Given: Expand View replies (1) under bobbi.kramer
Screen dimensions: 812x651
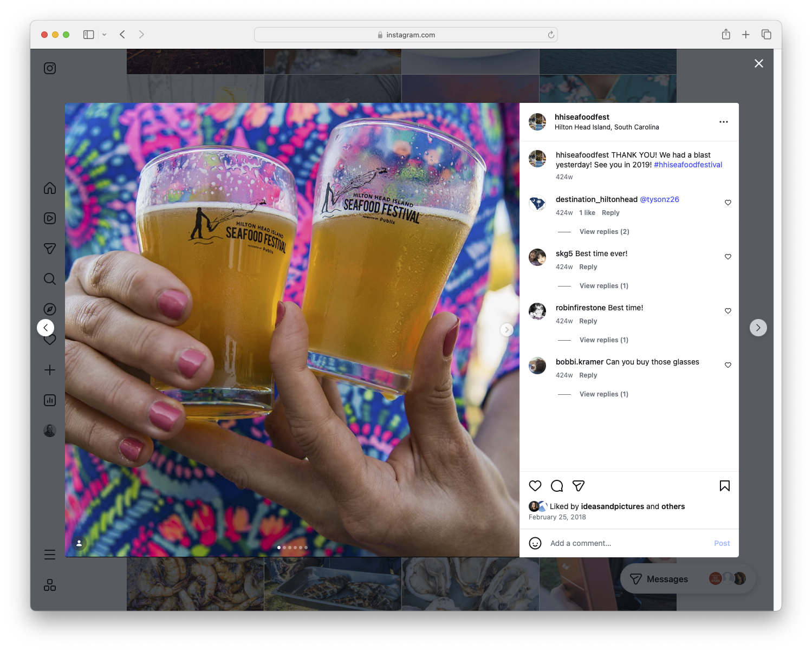Looking at the screenshot, I should point(604,394).
